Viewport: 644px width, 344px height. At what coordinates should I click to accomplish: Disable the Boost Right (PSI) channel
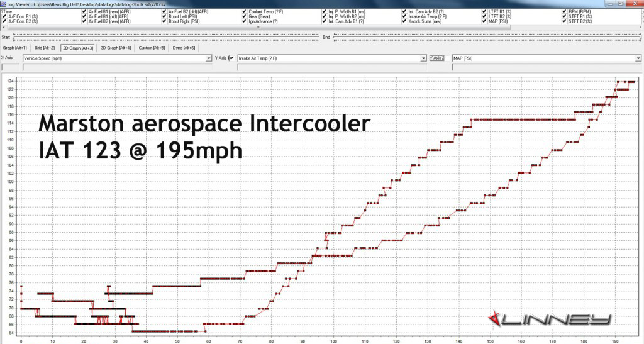(x=164, y=21)
